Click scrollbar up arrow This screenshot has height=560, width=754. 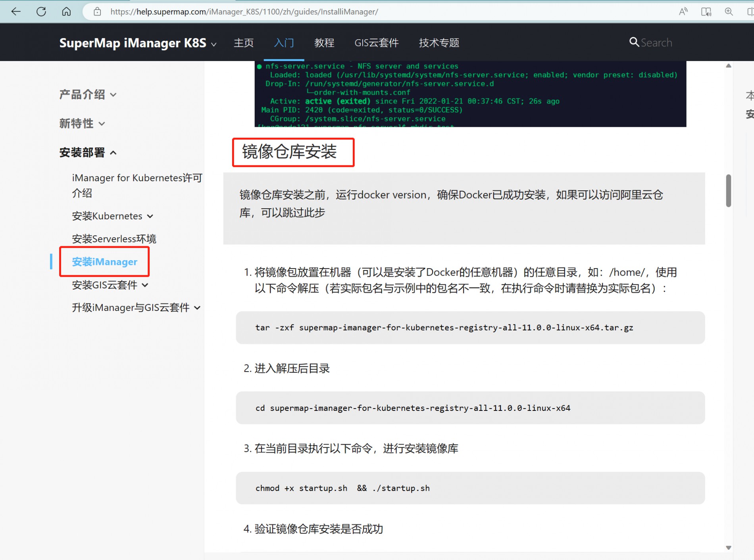728,66
